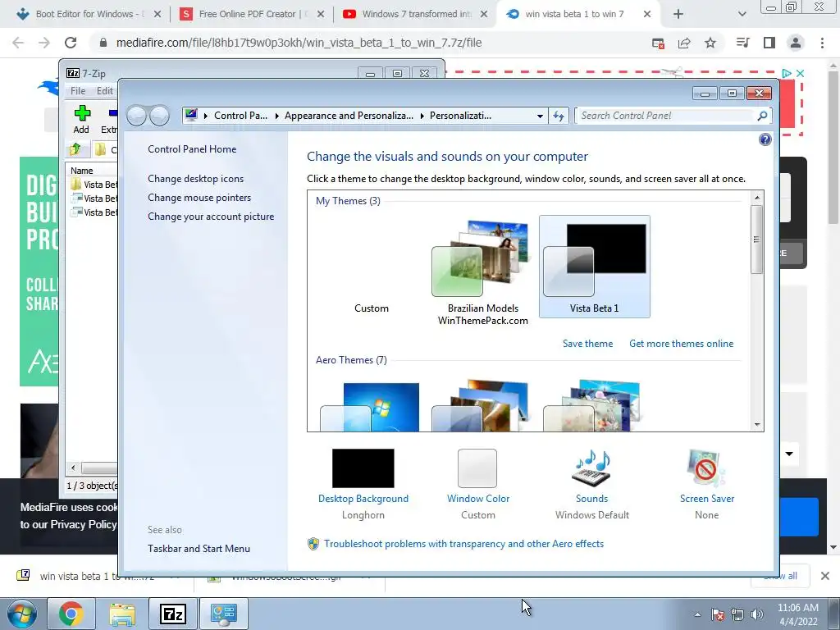
Task: Click the Breadcrumb Control Pa... segment
Action: 240,116
